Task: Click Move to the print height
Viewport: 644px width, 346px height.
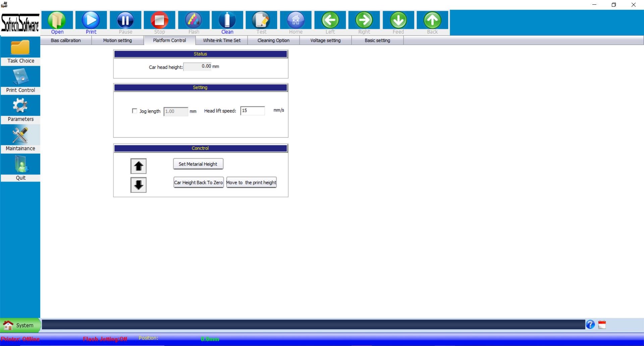Action: tap(252, 183)
